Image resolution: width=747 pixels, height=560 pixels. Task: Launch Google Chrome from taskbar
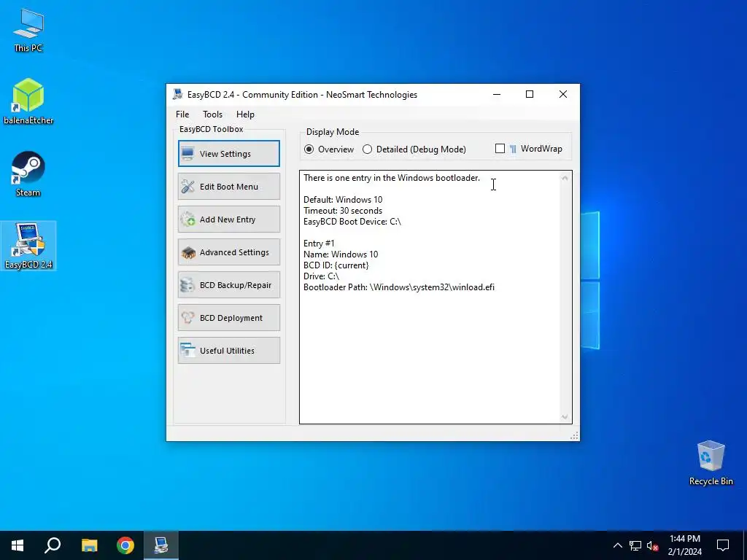125,545
